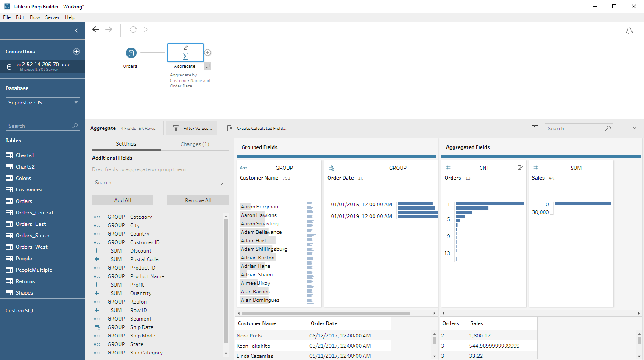
Task: Click the date type icon for Order Date
Action: 331,168
